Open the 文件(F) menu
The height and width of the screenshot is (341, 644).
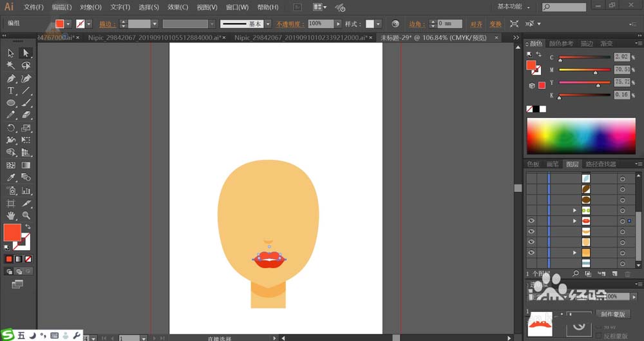(33, 7)
